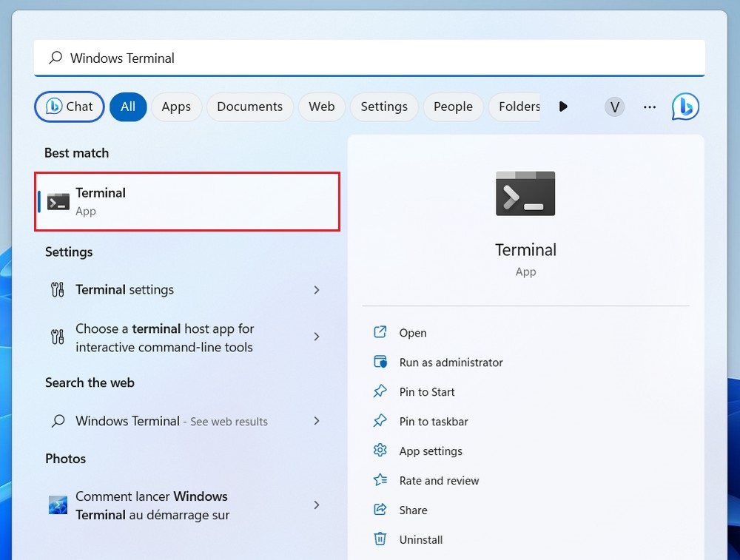Viewport: 740px width, 560px height.
Task: Open Windows Terminal See web results
Action: tap(187, 421)
